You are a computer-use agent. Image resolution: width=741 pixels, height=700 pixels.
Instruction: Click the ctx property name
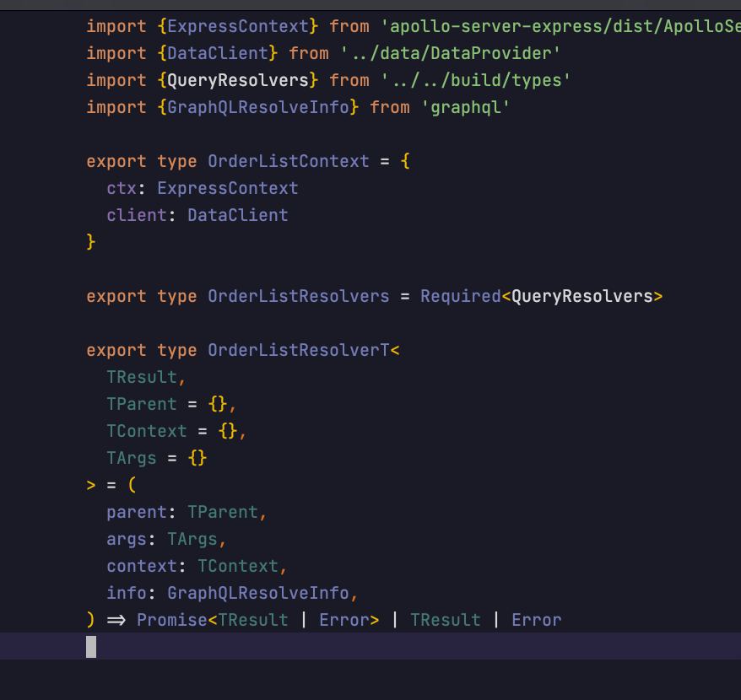tap(122, 188)
